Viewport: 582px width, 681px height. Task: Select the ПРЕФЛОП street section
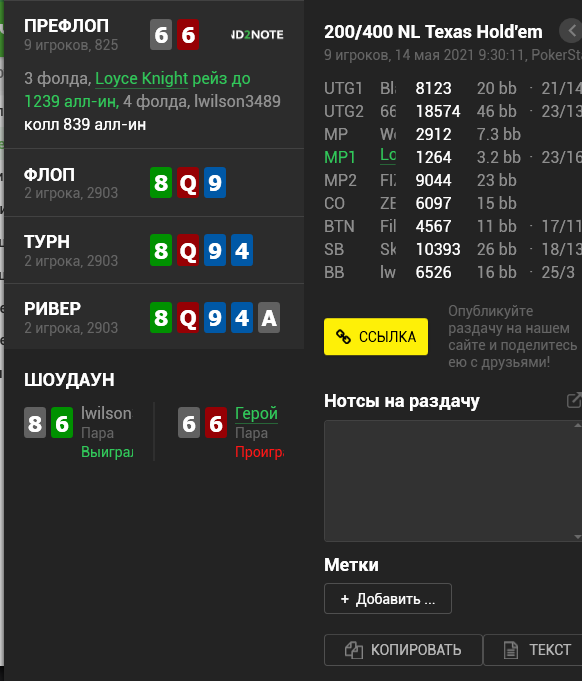click(154, 75)
